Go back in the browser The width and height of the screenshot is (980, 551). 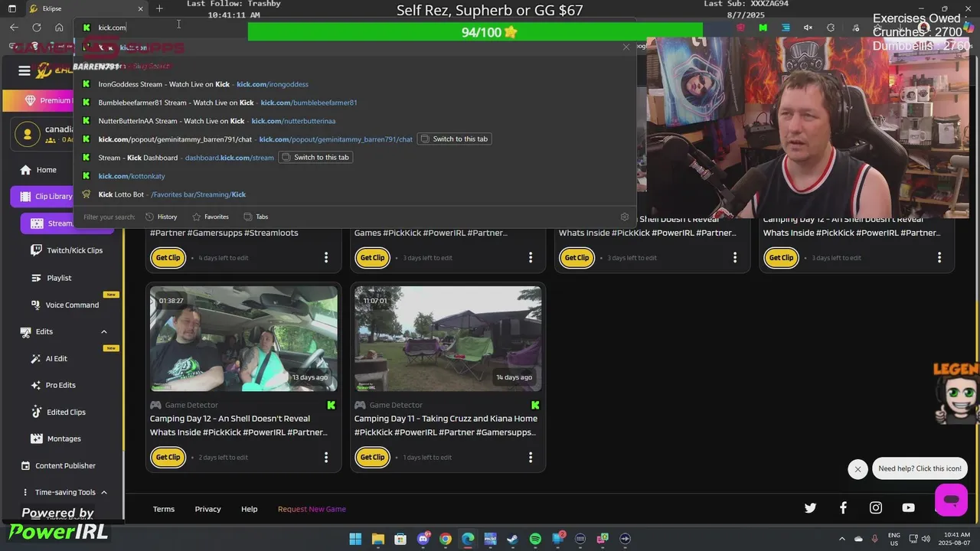tap(14, 28)
